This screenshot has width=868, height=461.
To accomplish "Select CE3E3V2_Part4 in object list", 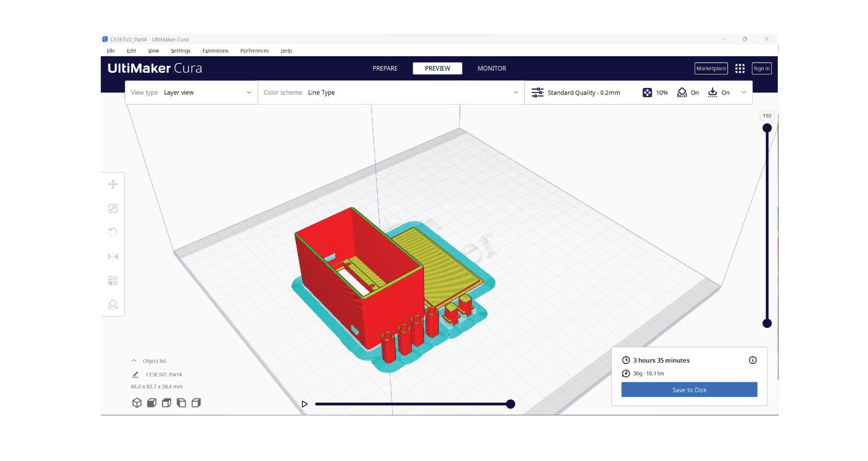I will 164,374.
